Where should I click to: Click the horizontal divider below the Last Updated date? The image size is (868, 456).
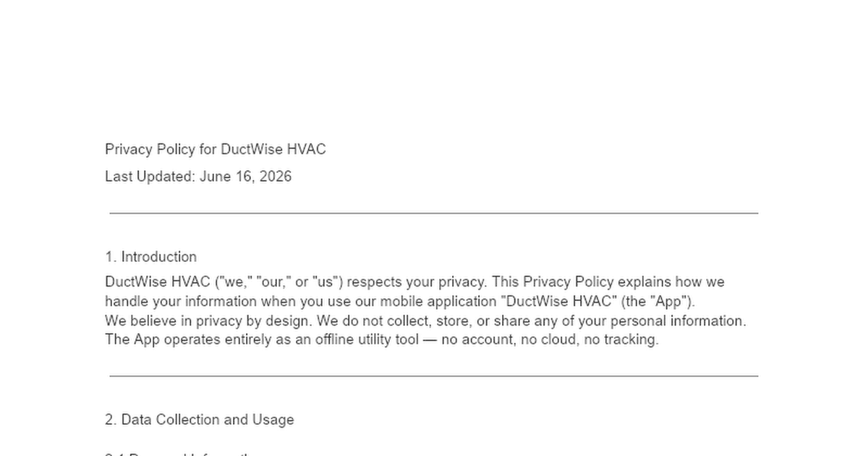pyautogui.click(x=434, y=213)
